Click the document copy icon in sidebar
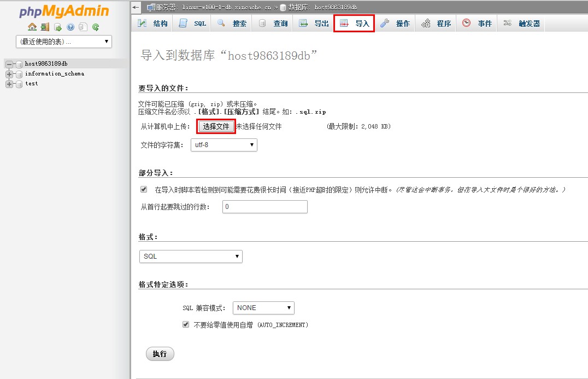 coord(83,27)
